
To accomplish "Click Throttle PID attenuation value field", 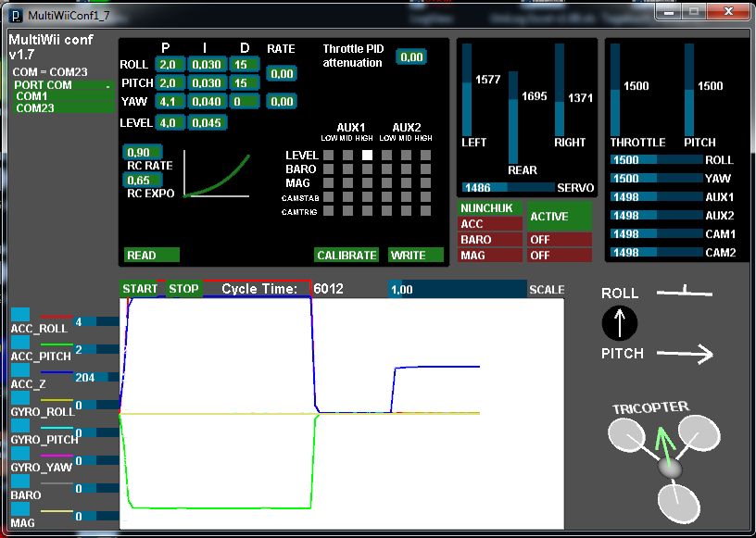I will 410,57.
